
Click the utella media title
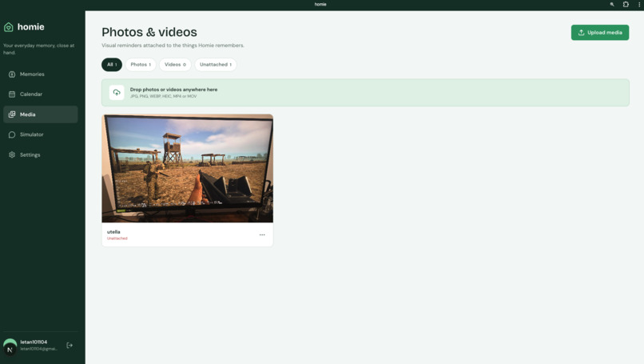pyautogui.click(x=113, y=232)
